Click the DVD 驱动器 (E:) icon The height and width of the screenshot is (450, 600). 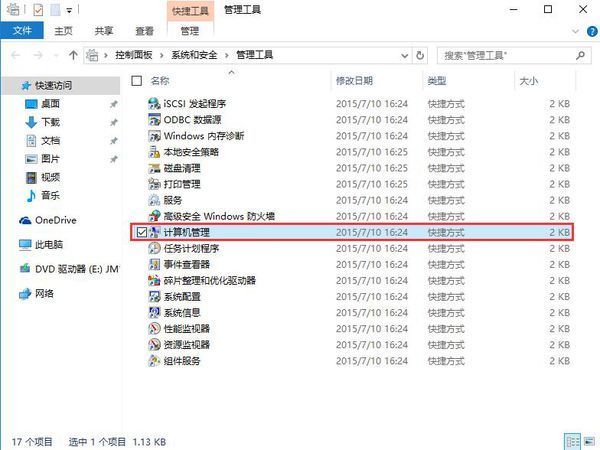pos(25,269)
